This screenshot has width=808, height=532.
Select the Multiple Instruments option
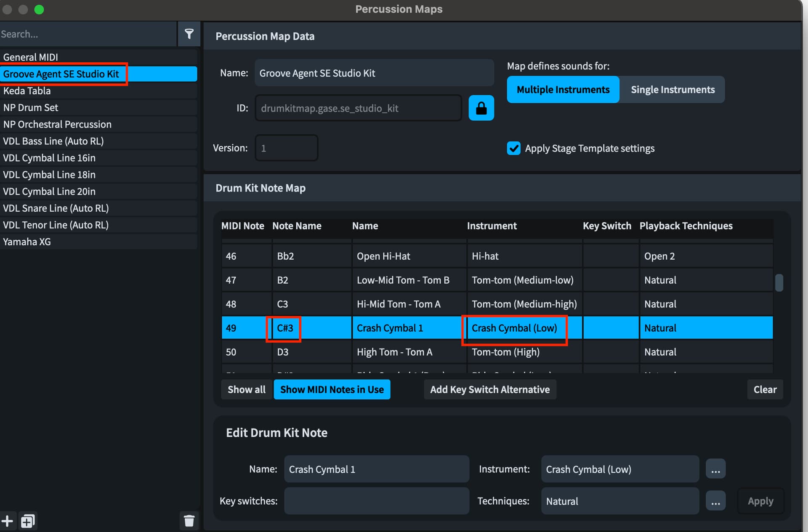click(563, 90)
